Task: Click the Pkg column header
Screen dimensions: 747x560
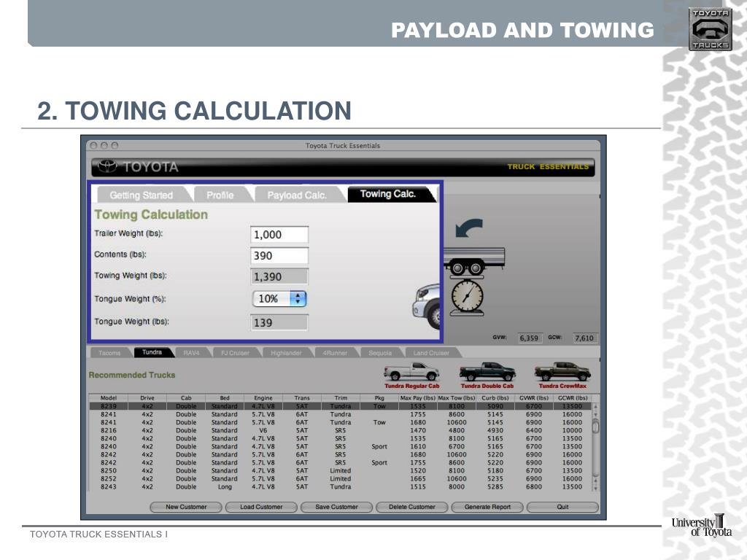Action: click(x=379, y=398)
